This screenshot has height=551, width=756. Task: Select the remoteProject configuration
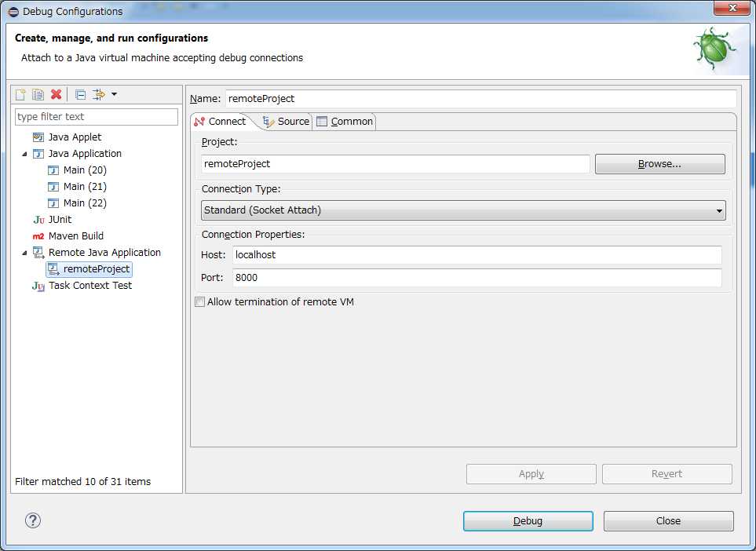pos(97,269)
